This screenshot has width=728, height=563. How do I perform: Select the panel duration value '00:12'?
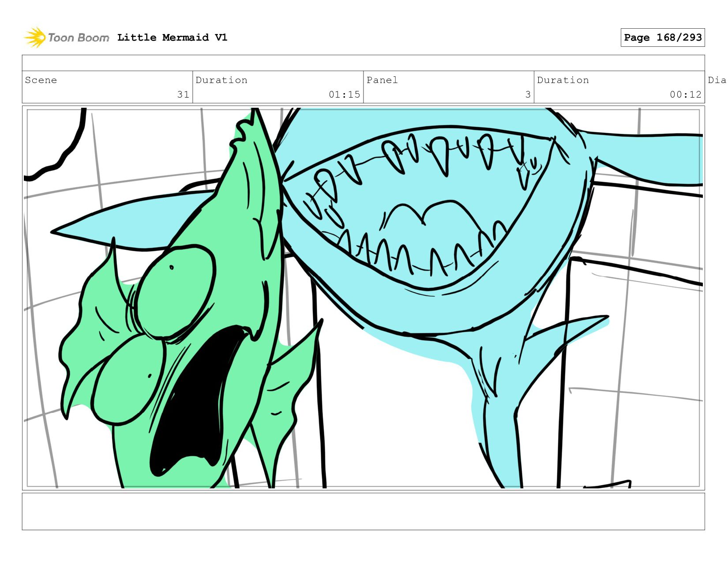pos(685,94)
